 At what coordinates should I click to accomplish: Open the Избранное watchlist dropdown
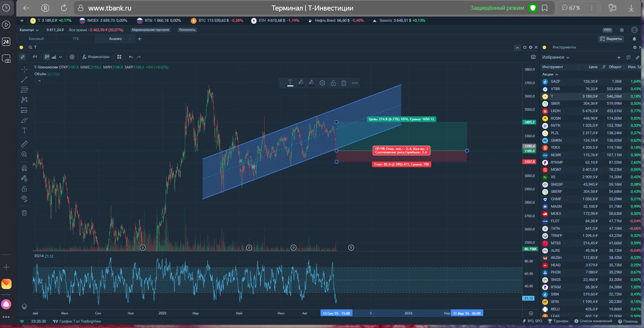(555, 57)
